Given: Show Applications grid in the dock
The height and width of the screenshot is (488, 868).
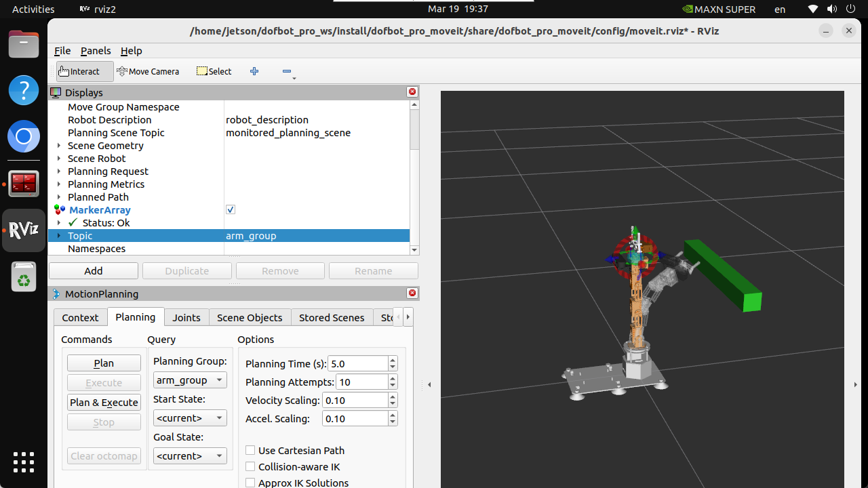Looking at the screenshot, I should click(24, 462).
